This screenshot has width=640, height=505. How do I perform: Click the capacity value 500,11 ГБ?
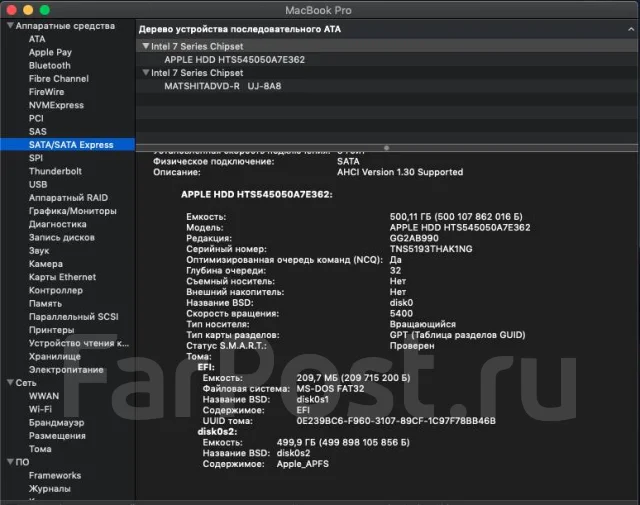[456, 217]
